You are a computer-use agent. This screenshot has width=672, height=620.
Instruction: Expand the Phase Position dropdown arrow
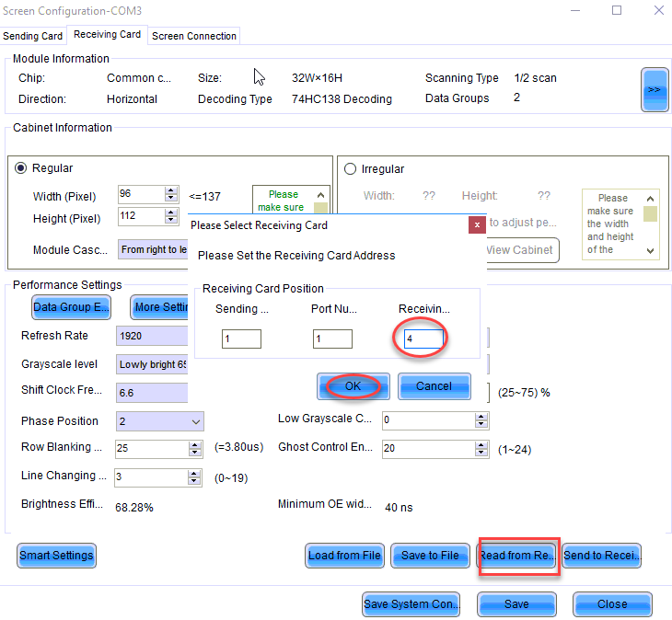(x=196, y=421)
